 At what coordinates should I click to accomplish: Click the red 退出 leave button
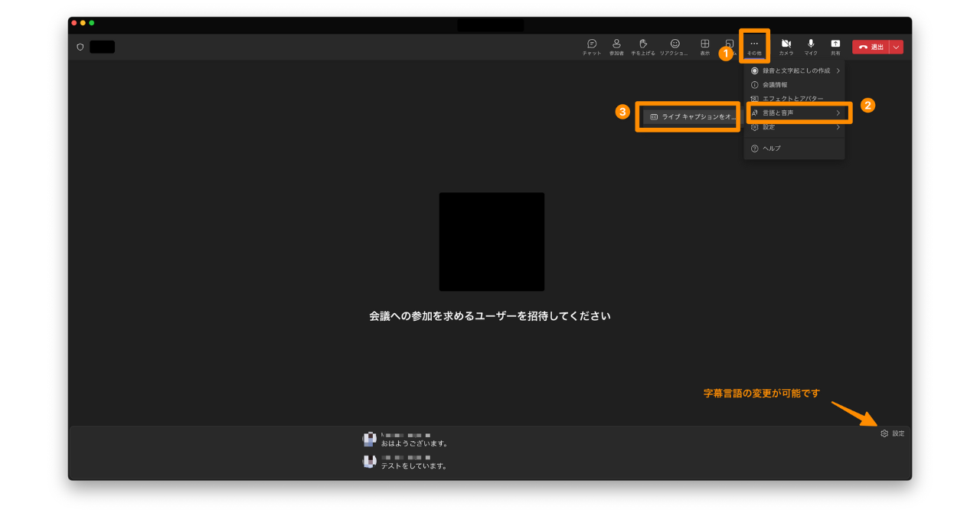871,47
